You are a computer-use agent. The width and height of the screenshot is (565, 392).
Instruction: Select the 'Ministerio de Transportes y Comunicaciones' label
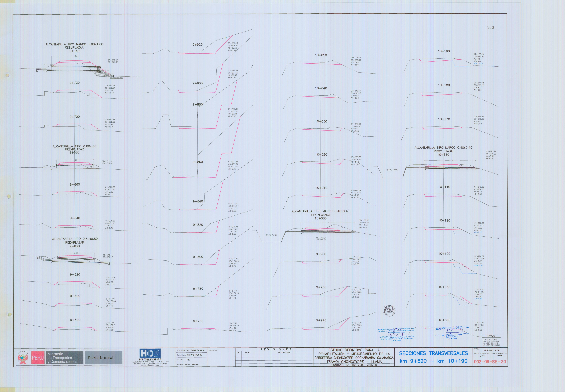[x=62, y=358]
